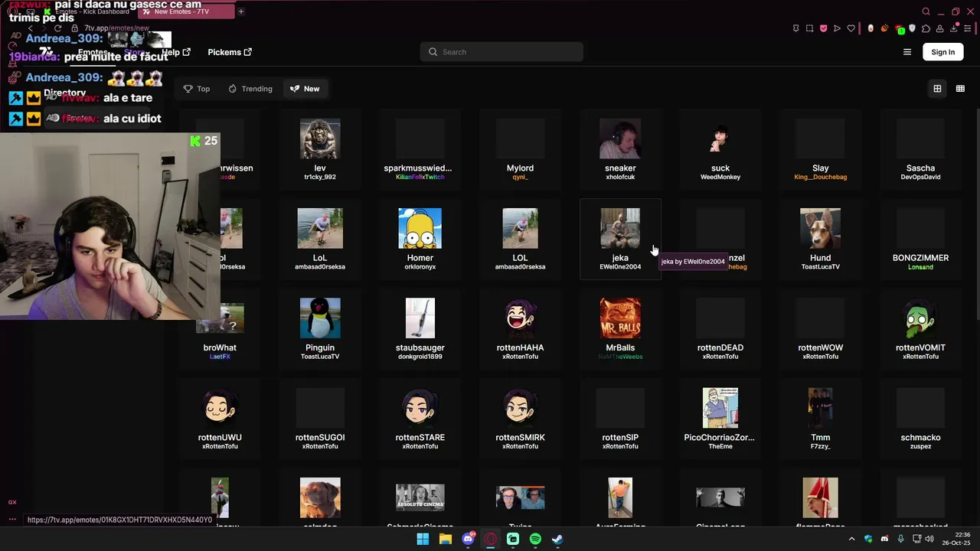Open the Tmm emote
The image size is (980, 551).
pos(820,408)
